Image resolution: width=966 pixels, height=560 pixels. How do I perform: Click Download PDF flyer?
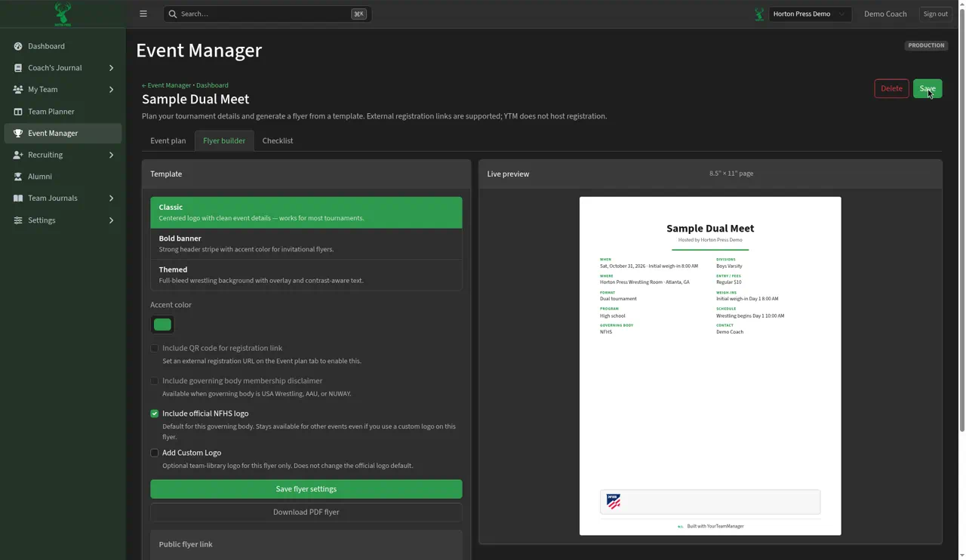click(x=306, y=512)
